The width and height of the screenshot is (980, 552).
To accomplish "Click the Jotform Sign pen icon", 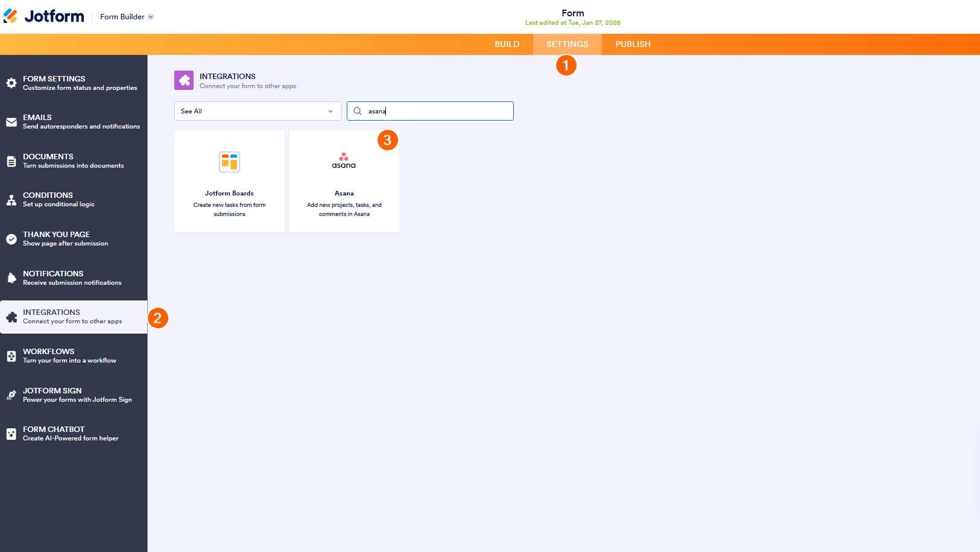I will point(11,395).
